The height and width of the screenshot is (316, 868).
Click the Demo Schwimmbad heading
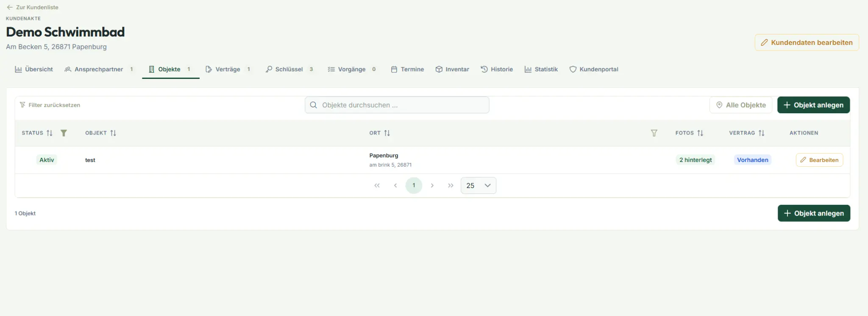(x=65, y=32)
